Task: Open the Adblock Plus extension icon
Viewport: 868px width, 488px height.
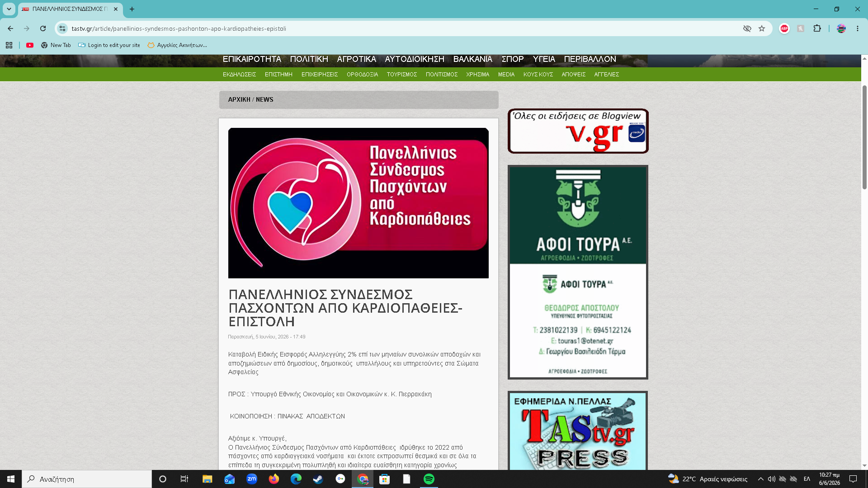Action: pyautogui.click(x=784, y=28)
